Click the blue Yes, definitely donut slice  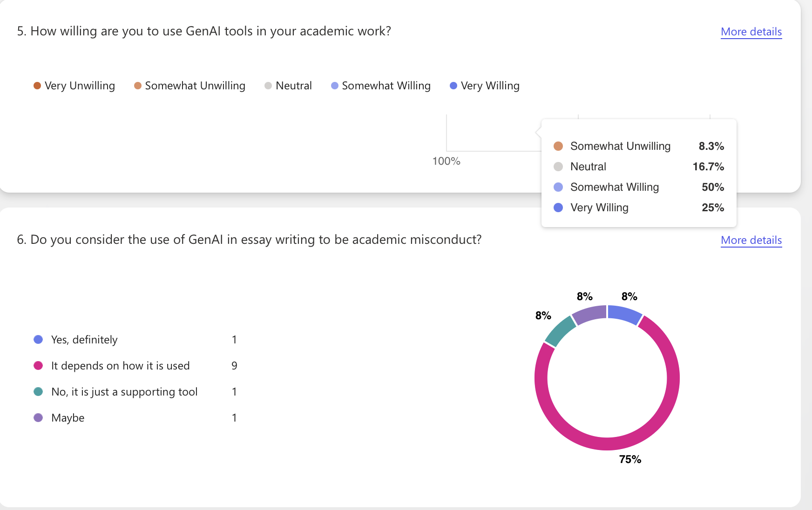[x=625, y=314]
